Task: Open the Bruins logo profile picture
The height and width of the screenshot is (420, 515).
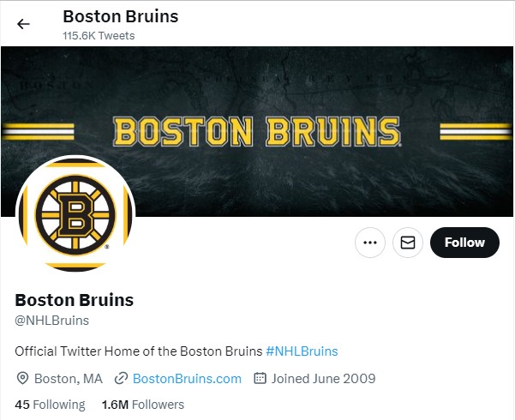Action: (x=75, y=214)
